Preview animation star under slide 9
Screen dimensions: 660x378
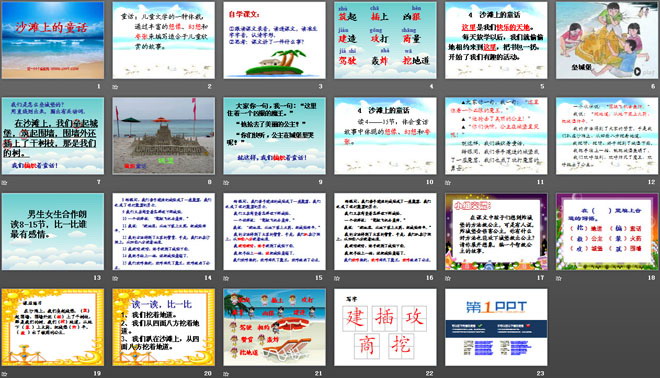pos(226,182)
